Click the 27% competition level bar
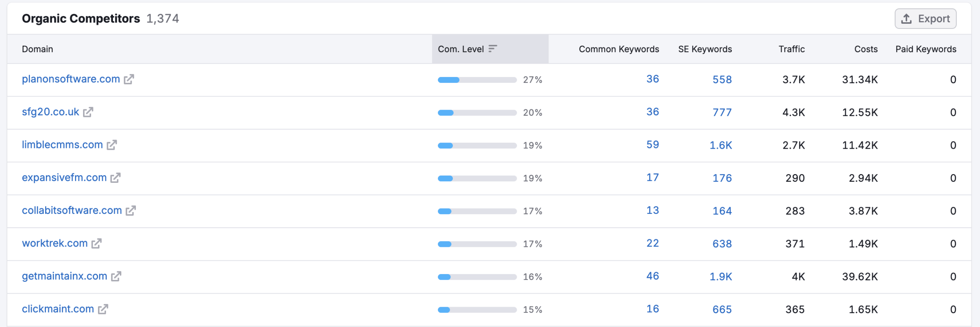 coord(477,80)
